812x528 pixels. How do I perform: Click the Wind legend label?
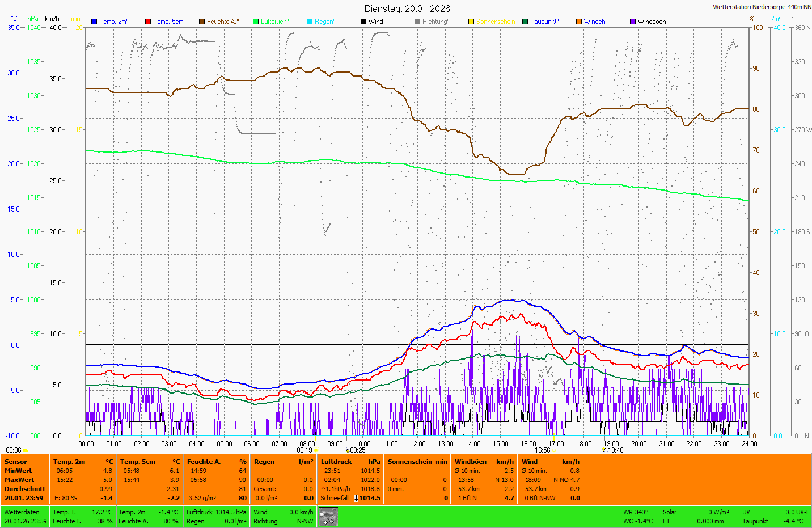(x=375, y=22)
